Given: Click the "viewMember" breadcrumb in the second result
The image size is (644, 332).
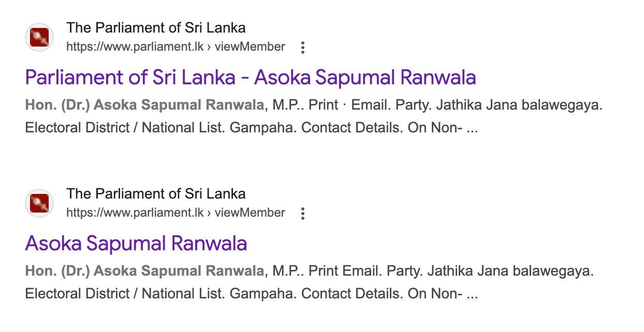Looking at the screenshot, I should pos(250,213).
